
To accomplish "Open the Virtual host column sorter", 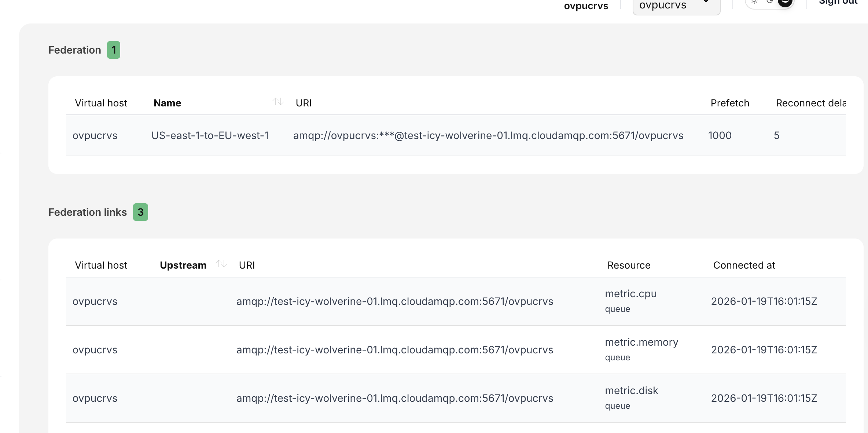I will pyautogui.click(x=101, y=103).
